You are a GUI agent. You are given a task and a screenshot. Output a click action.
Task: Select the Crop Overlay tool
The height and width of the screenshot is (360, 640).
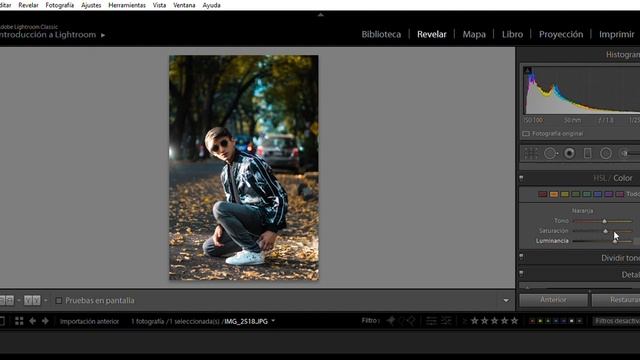[x=531, y=153]
